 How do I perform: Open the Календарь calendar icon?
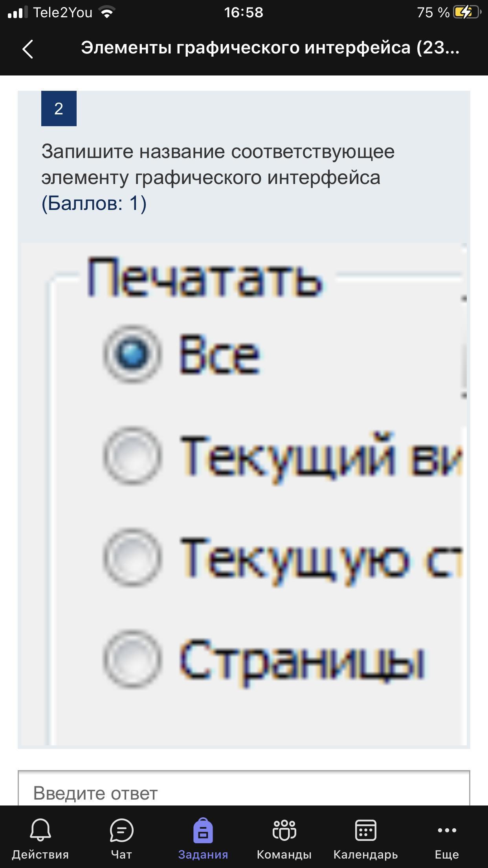(x=365, y=830)
